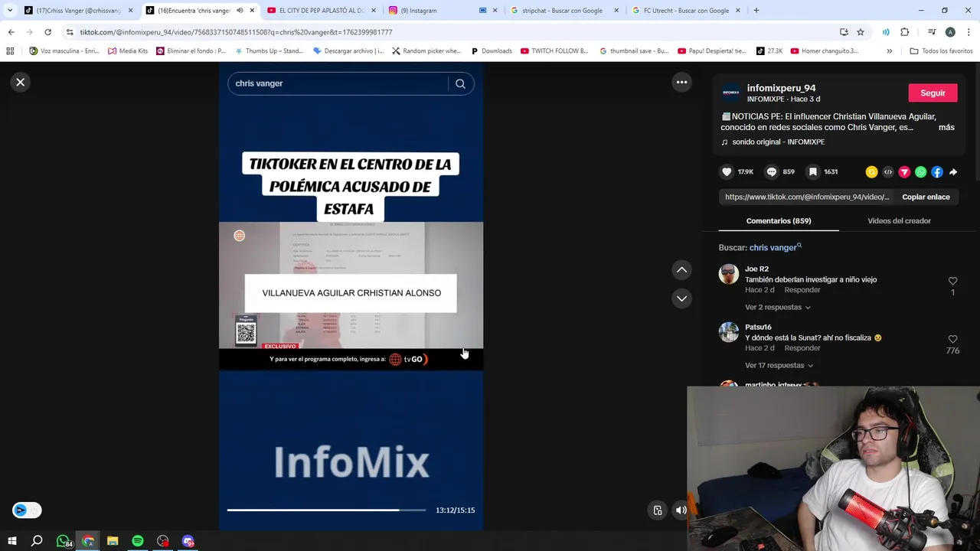Open the Chrome extensions puzzle icon
The width and height of the screenshot is (980, 551).
904,32
